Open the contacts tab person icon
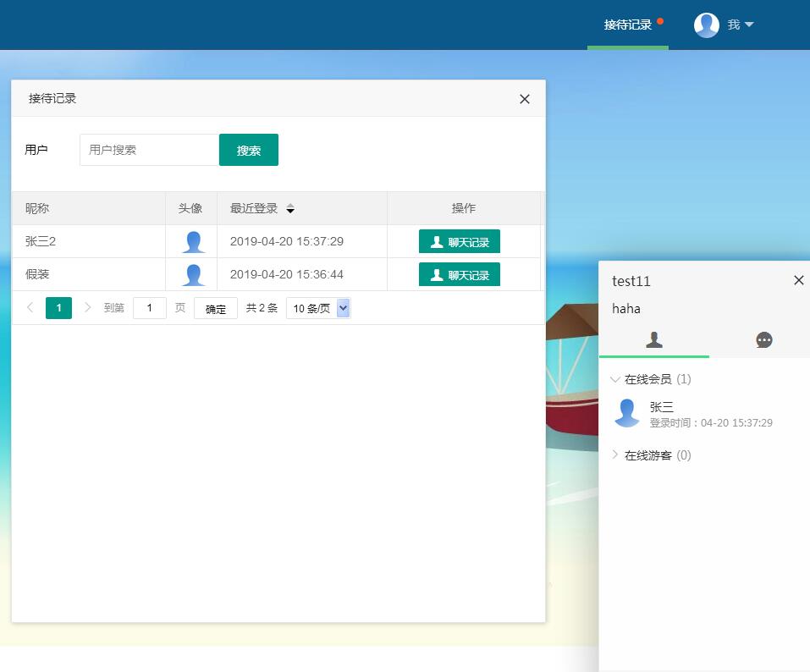The height and width of the screenshot is (672, 810). click(653, 340)
